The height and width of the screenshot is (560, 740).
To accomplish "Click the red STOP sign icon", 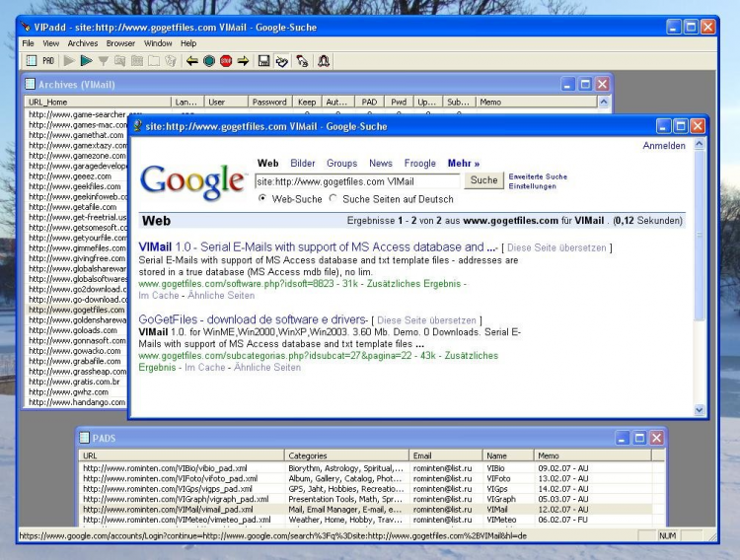I will [226, 61].
